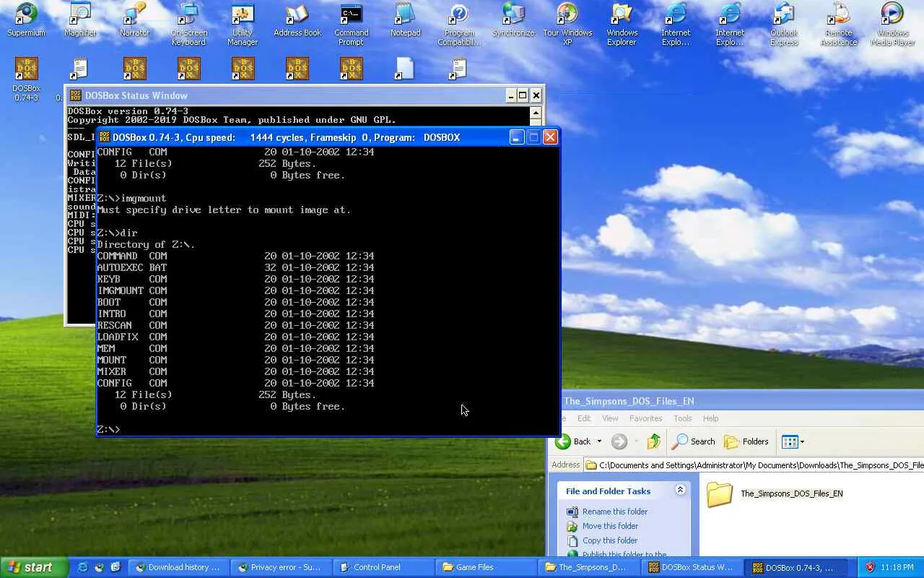Open Search in the Explorer toolbar
This screenshot has width=924, height=578.
[694, 441]
